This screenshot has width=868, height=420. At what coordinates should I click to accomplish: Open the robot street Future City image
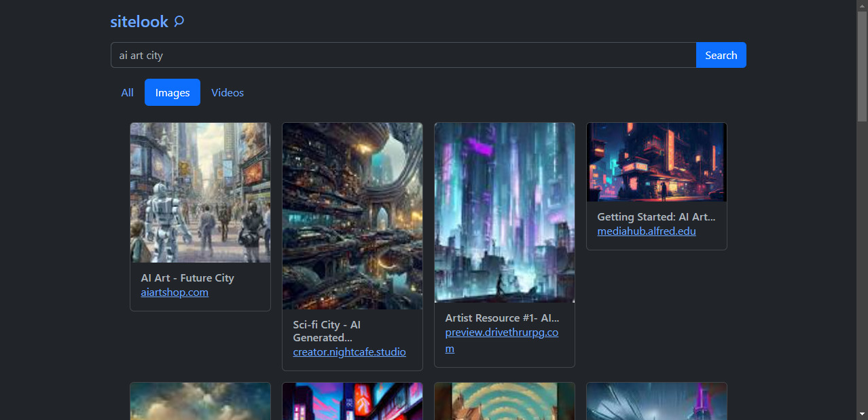200,193
